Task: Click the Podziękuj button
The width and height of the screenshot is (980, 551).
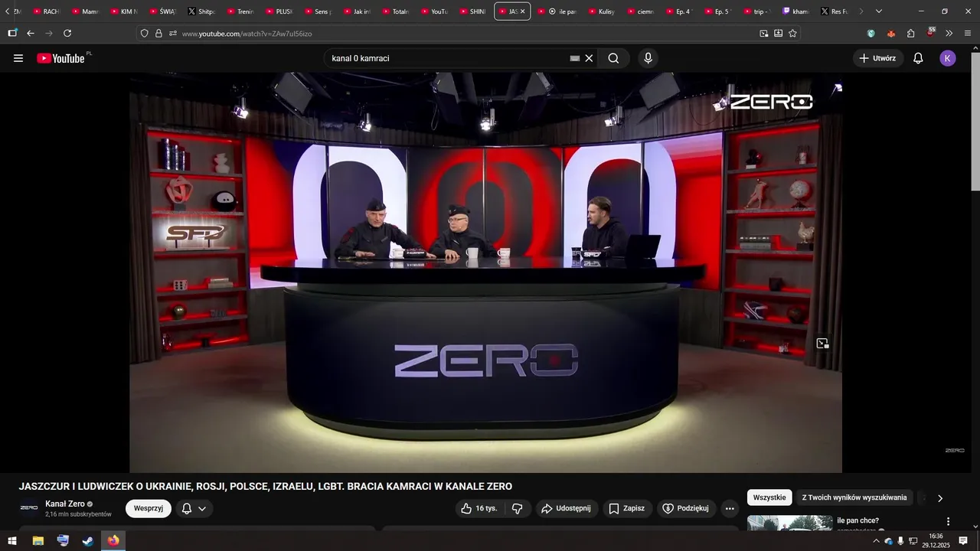Action: [x=686, y=508]
